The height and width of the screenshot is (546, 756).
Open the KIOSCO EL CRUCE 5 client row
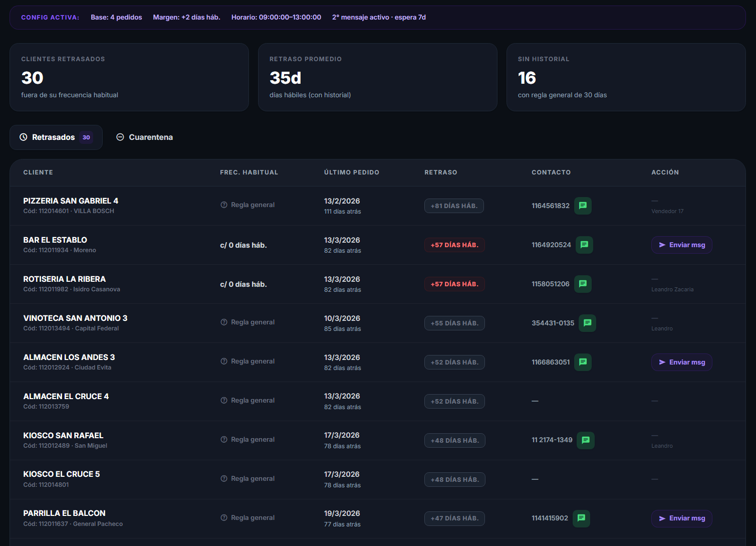pyautogui.click(x=378, y=479)
